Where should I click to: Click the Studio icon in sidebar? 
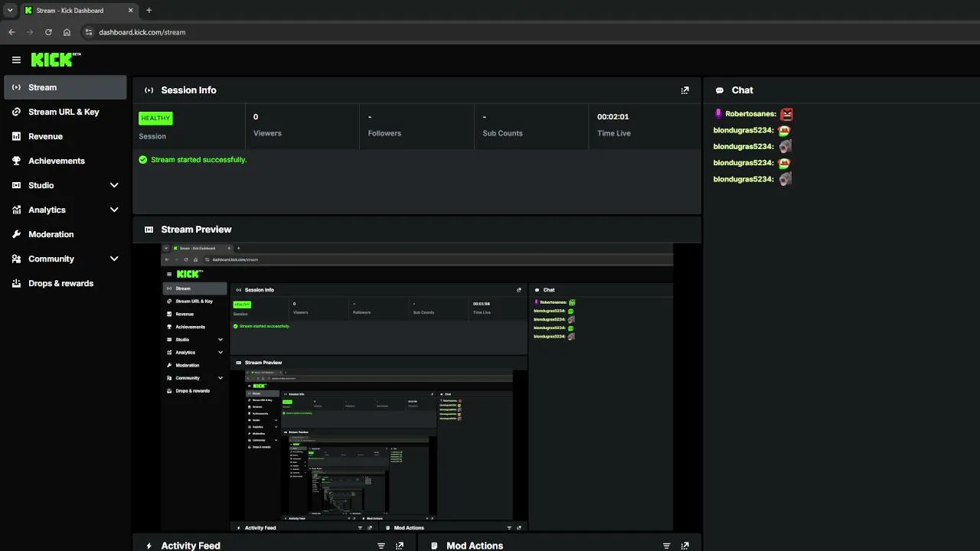coord(16,185)
